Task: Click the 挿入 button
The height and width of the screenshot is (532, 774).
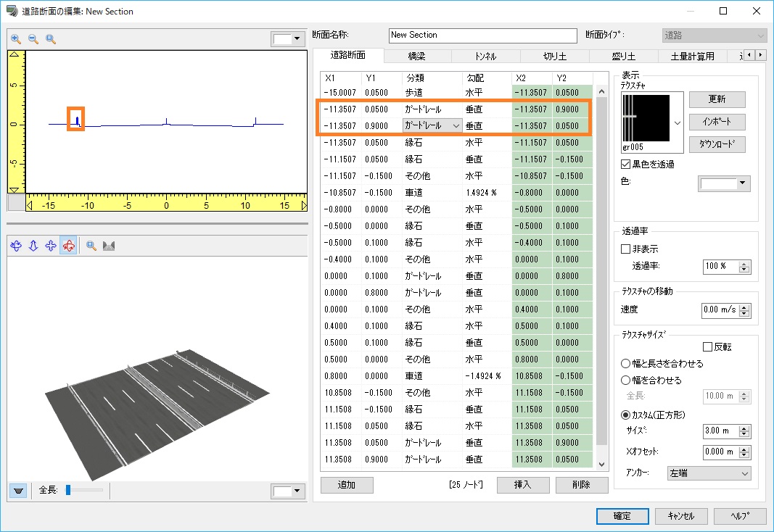Action: pyautogui.click(x=522, y=485)
